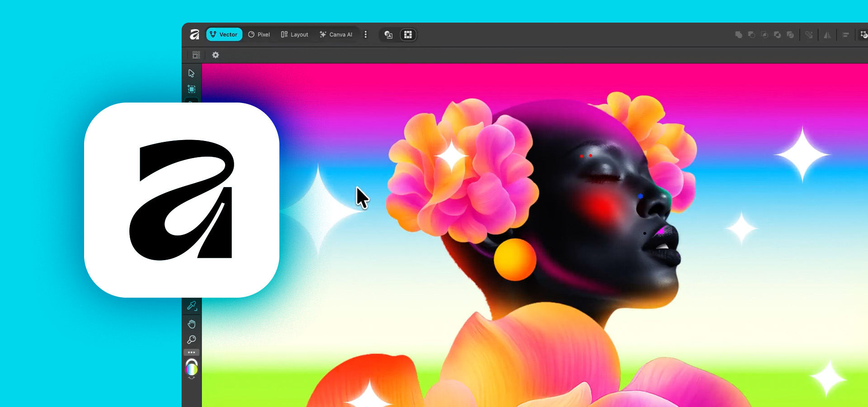
Task: Select the Artboard tool below the Move tool
Action: (x=191, y=89)
